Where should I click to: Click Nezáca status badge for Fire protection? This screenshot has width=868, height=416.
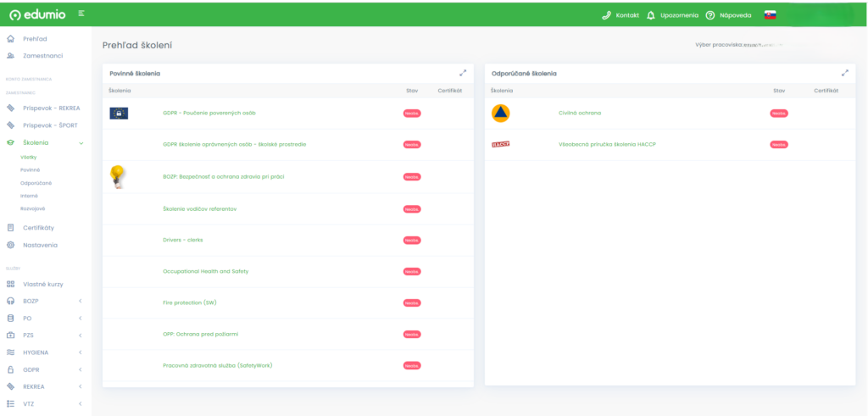coord(412,302)
